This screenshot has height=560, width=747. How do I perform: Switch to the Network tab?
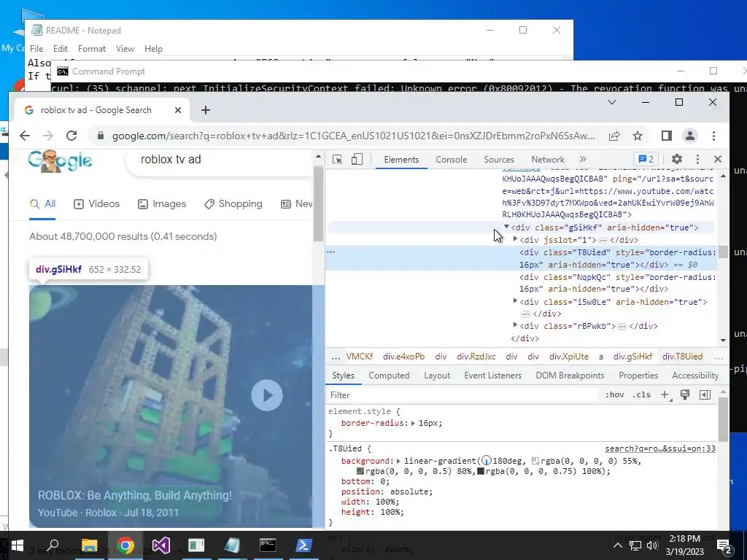[548, 160]
